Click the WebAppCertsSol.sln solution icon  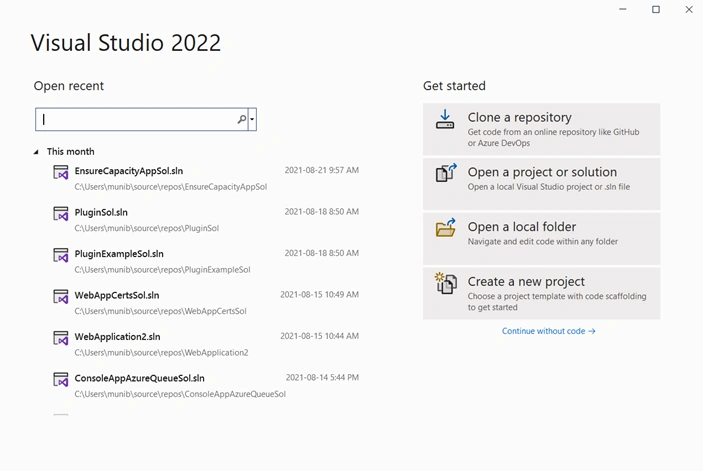61,297
